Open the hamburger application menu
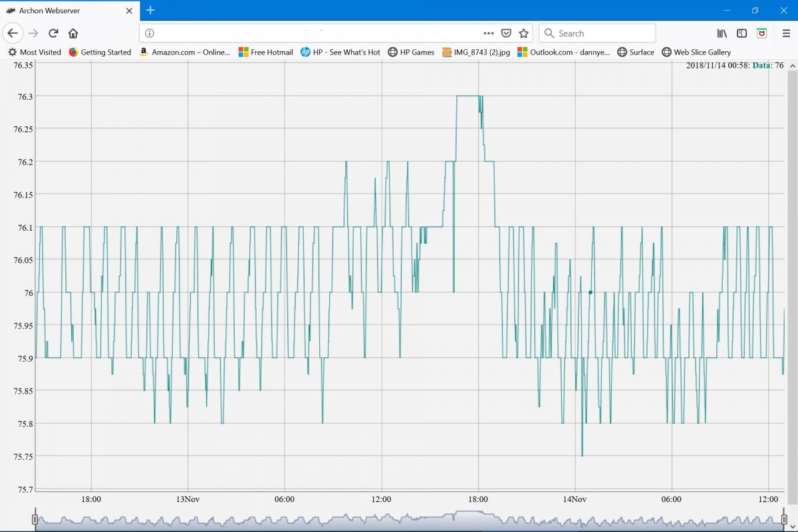Image resolution: width=798 pixels, height=532 pixels. (x=786, y=33)
